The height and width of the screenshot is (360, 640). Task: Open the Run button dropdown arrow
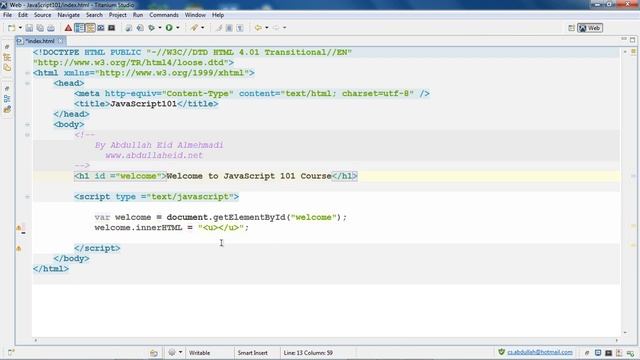point(178,28)
